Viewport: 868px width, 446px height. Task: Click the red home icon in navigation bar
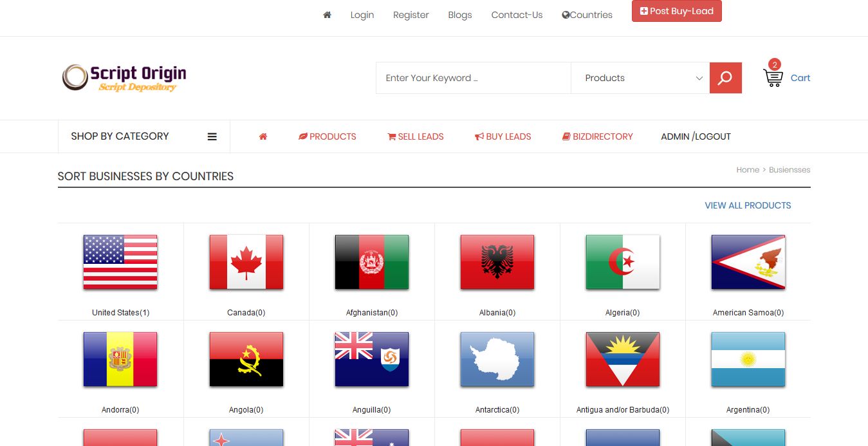(x=263, y=136)
